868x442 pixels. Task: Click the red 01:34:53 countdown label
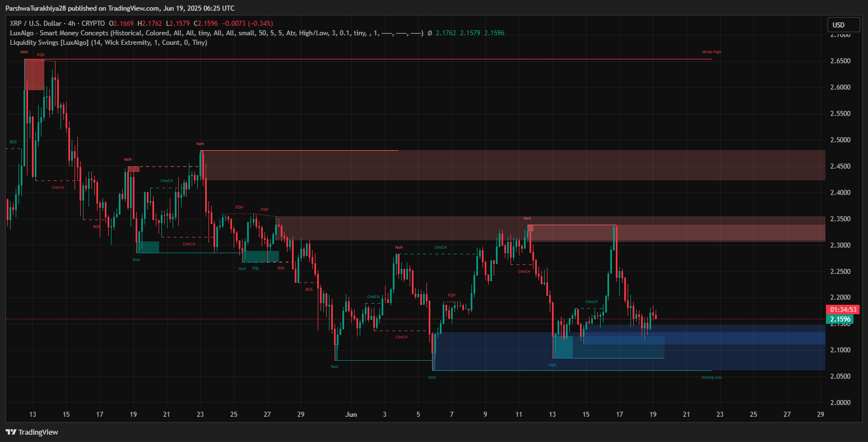(x=843, y=310)
